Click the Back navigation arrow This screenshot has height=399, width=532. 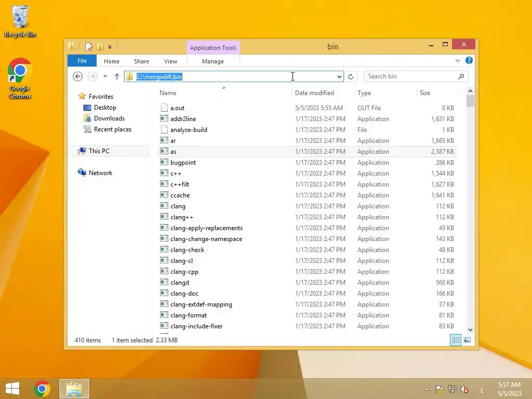click(78, 77)
